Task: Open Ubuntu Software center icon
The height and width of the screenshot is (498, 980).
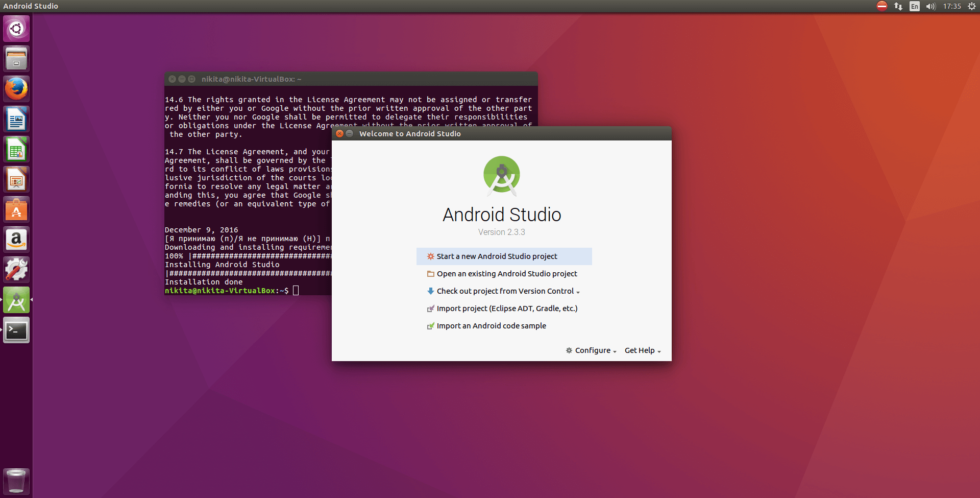Action: pyautogui.click(x=16, y=209)
